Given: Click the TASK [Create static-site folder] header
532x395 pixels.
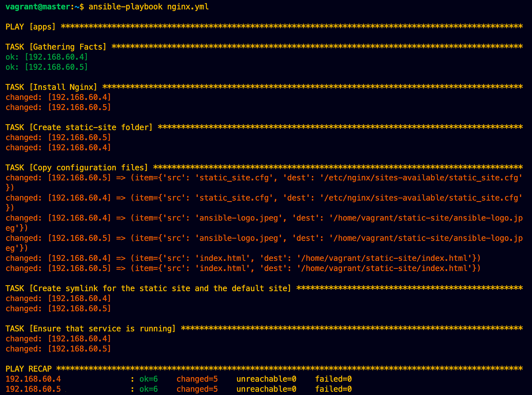Looking at the screenshot, I should pos(79,127).
